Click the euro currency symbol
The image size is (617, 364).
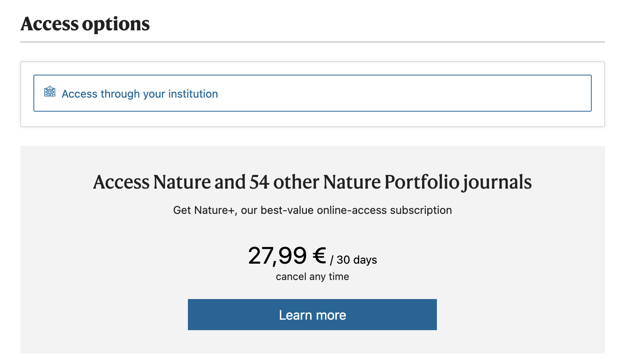click(x=319, y=255)
